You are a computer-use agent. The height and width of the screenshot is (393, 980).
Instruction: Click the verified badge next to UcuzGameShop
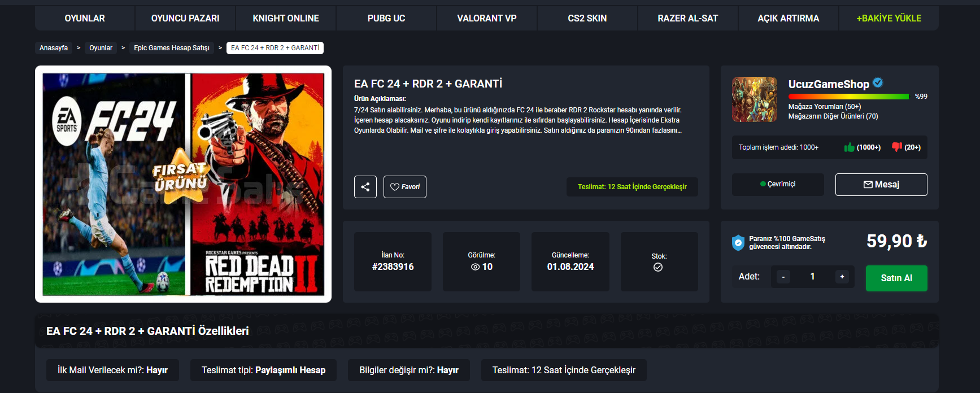coord(878,82)
